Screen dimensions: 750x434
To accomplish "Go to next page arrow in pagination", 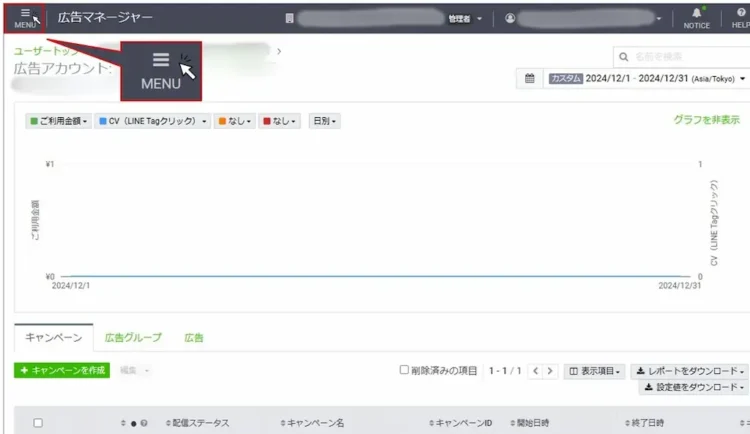I will tap(550, 371).
